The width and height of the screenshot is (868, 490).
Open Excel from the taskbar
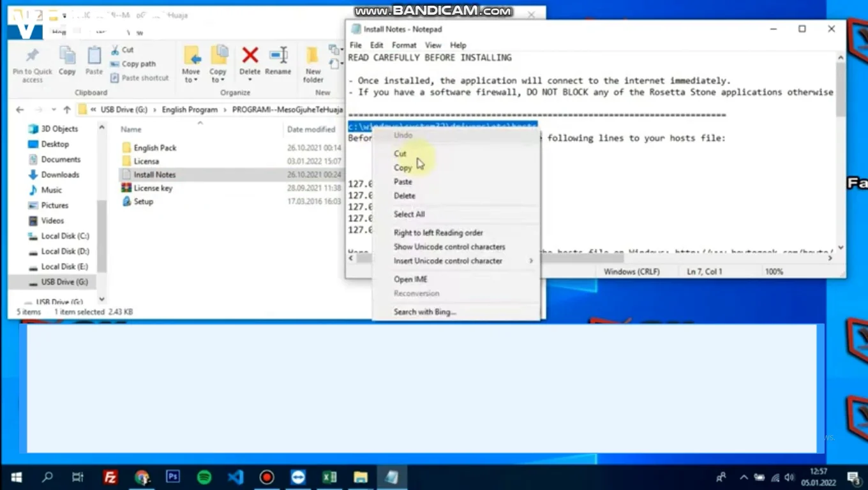click(329, 477)
